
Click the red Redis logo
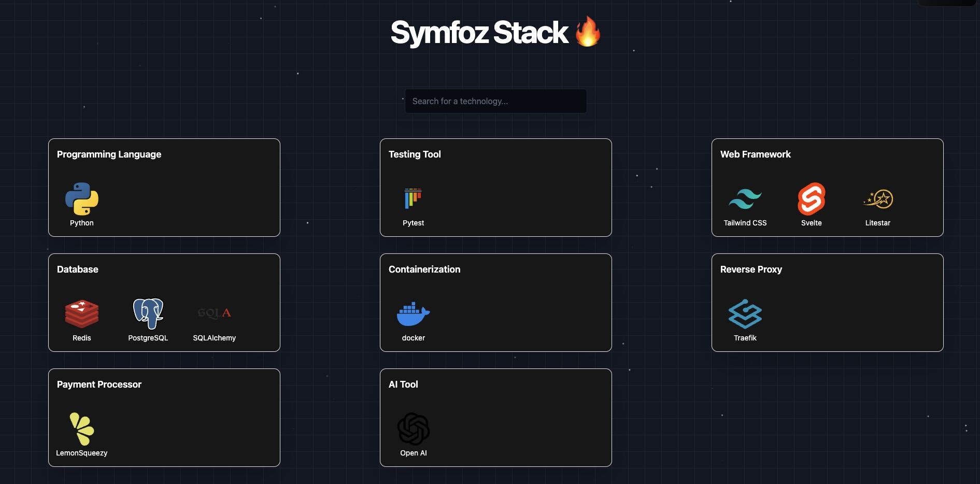(82, 314)
